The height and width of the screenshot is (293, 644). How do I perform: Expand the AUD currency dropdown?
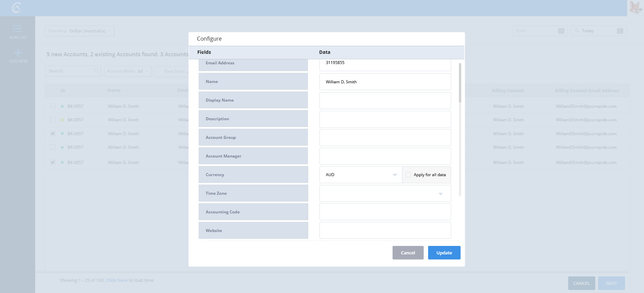point(395,175)
